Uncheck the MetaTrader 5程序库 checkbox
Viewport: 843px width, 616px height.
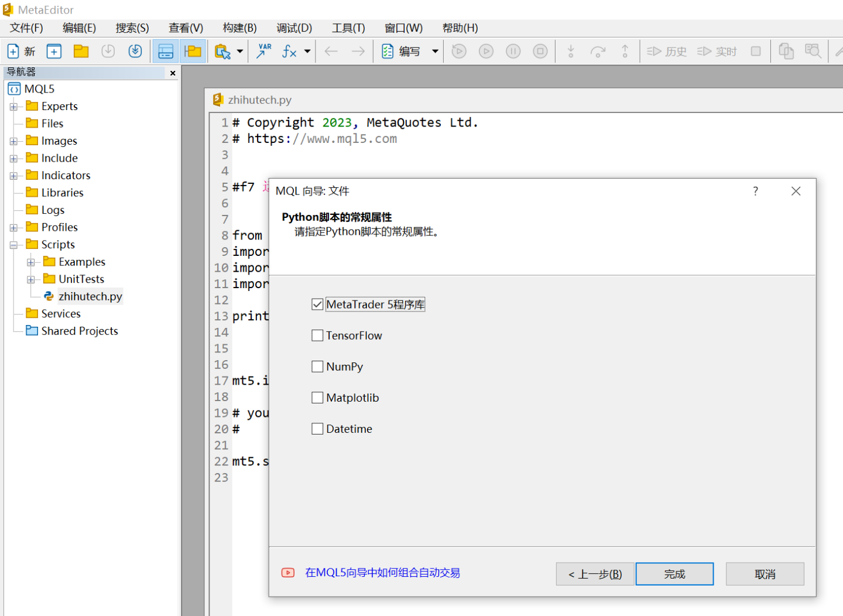[x=317, y=304]
